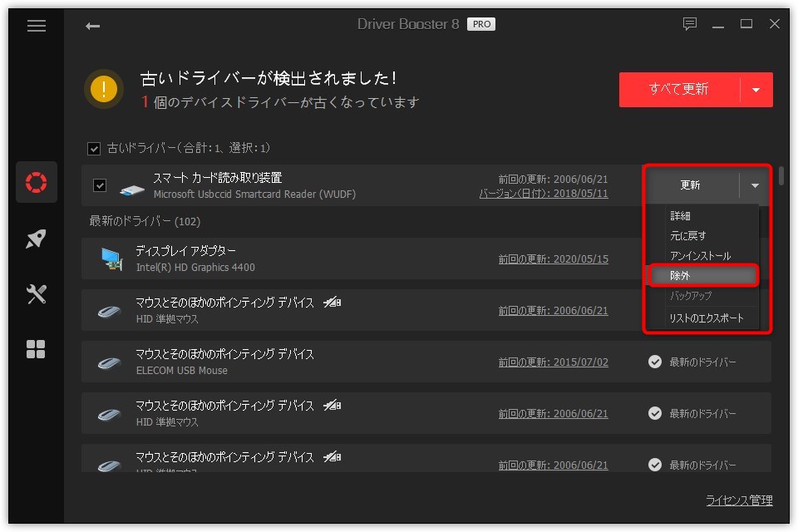Image resolution: width=798 pixels, height=532 pixels.
Task: Go back with the arrow icon
Action: (92, 26)
